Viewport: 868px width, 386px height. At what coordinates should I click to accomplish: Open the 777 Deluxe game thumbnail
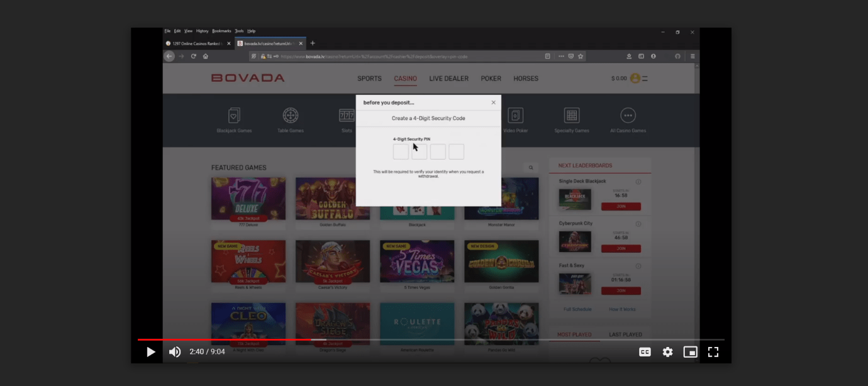click(248, 199)
